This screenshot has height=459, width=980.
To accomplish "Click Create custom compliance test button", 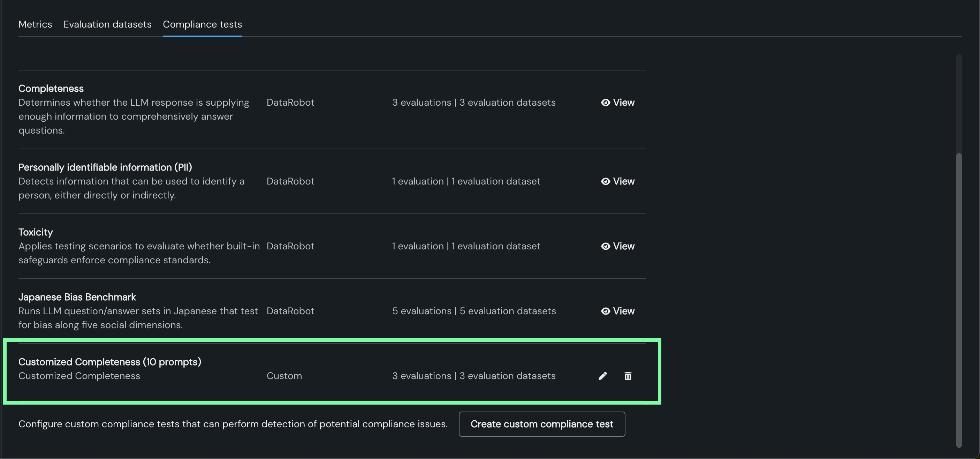I will [541, 424].
